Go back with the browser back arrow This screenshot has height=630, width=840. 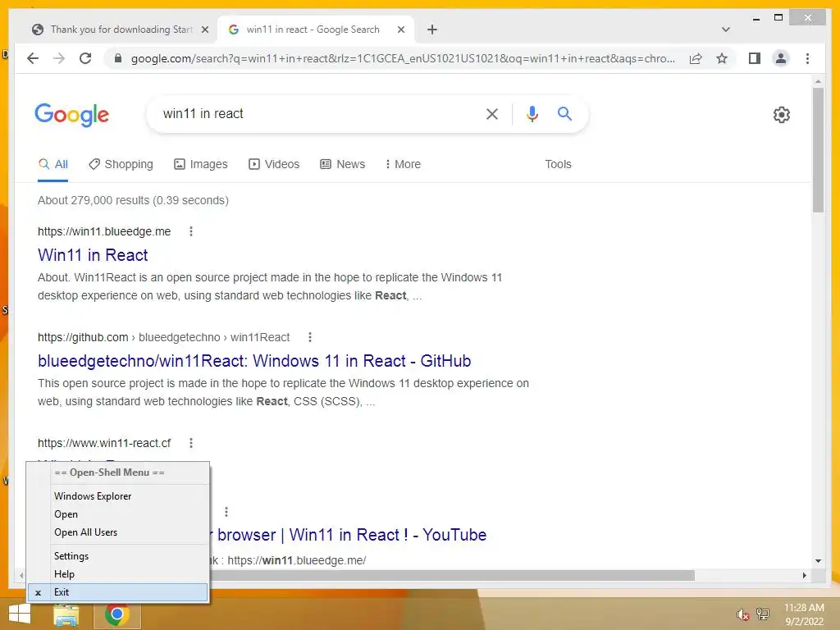tap(33, 58)
